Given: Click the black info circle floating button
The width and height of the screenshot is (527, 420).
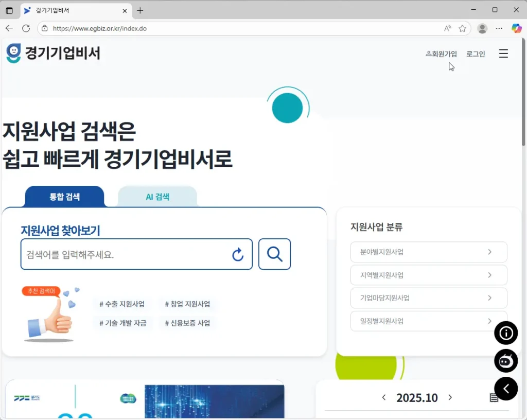Looking at the screenshot, I should click(x=506, y=333).
